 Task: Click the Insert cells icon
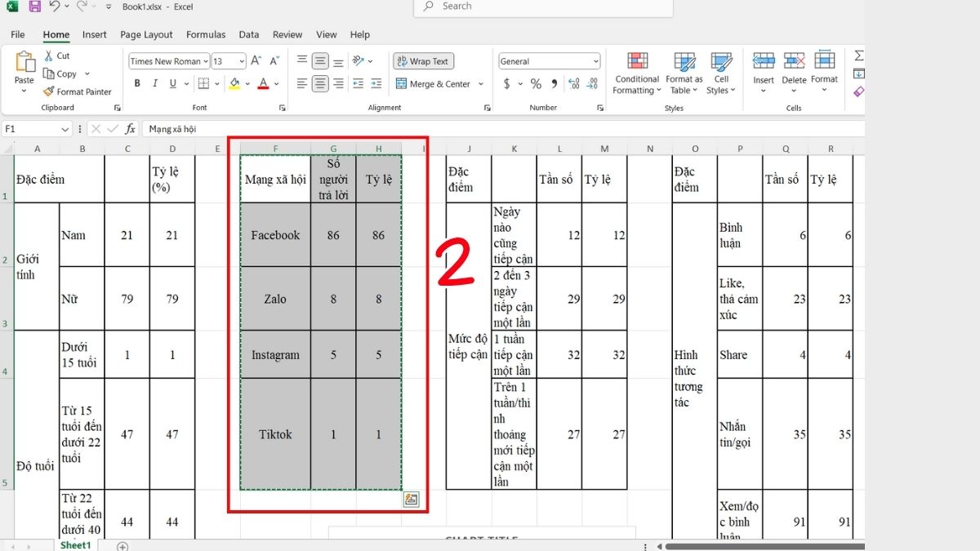pos(764,61)
